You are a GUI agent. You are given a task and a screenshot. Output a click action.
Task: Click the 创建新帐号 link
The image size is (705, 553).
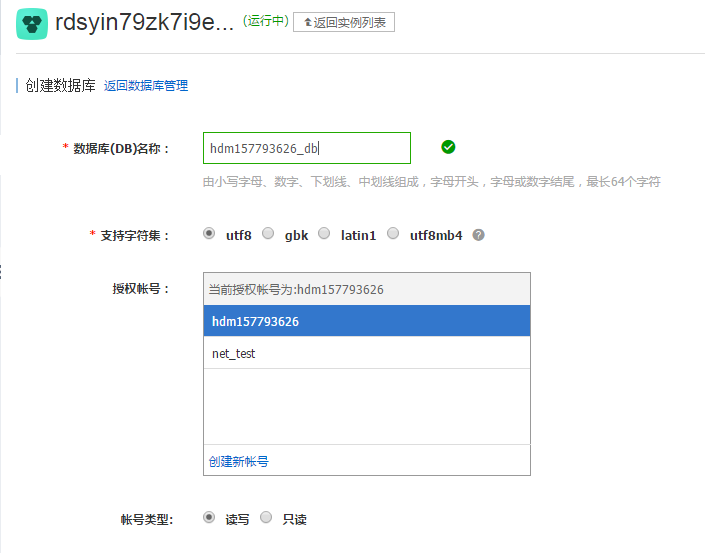click(x=238, y=461)
